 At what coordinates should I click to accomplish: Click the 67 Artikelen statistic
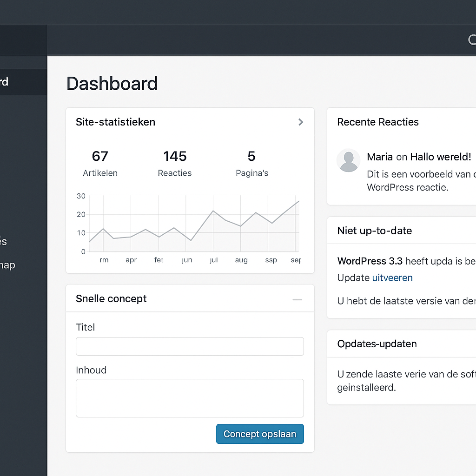[x=100, y=163]
